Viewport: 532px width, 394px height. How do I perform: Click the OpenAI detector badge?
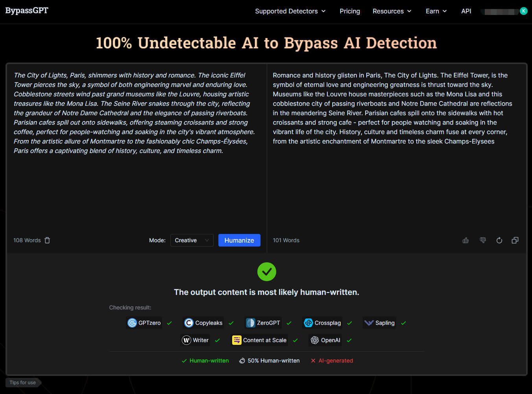pos(325,340)
